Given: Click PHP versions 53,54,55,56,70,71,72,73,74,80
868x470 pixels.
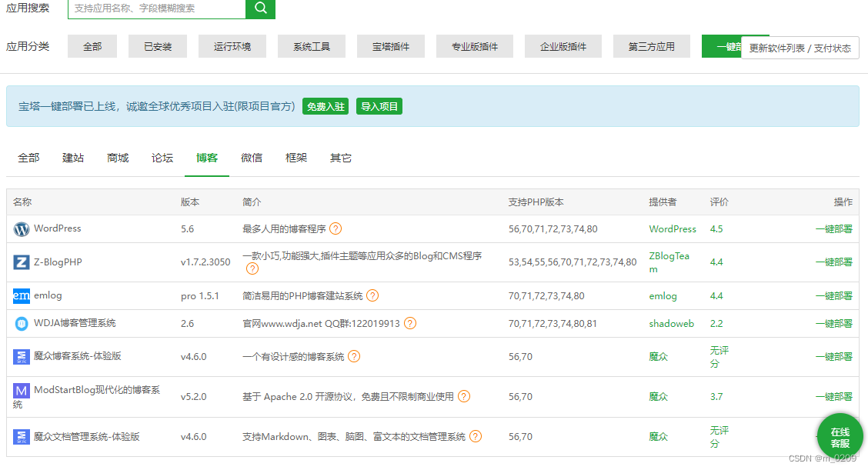Looking at the screenshot, I should 573,262.
